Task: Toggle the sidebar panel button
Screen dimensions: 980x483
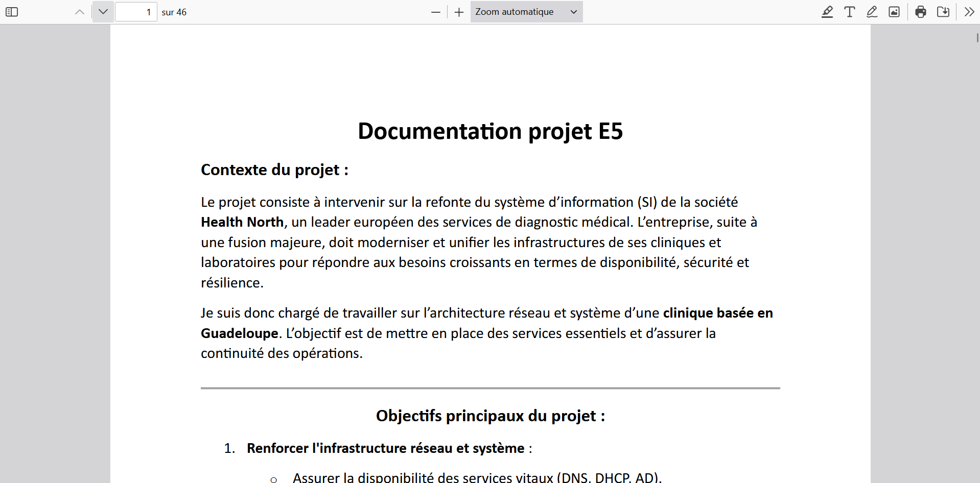Action: click(12, 12)
